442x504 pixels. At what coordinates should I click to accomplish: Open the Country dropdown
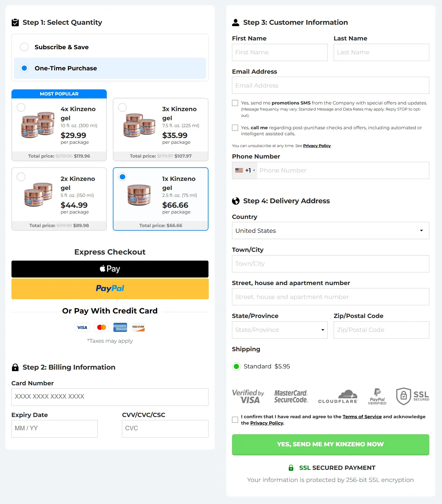pyautogui.click(x=331, y=231)
